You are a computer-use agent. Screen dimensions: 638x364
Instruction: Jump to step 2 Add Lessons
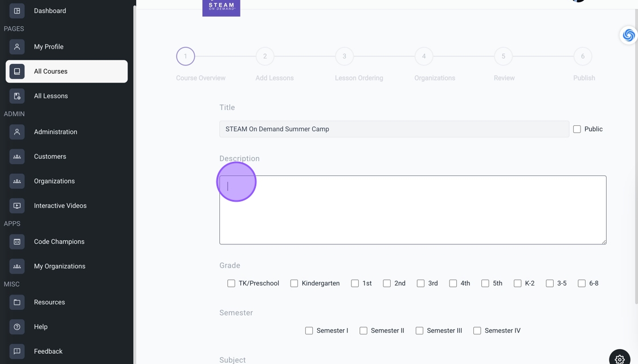coord(265,56)
